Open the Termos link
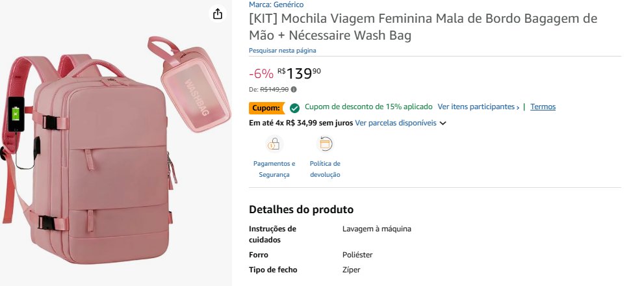Screen dimensions: 644x286 543,107
